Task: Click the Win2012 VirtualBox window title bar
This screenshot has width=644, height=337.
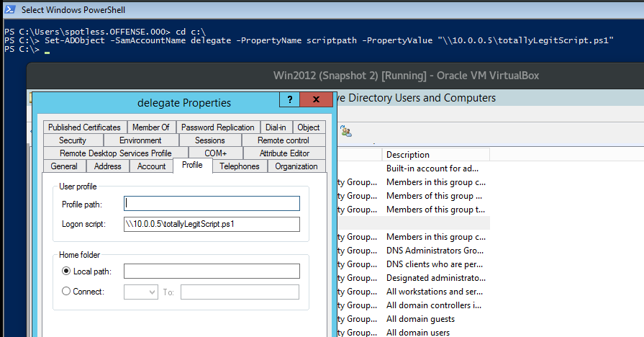Action: click(406, 76)
